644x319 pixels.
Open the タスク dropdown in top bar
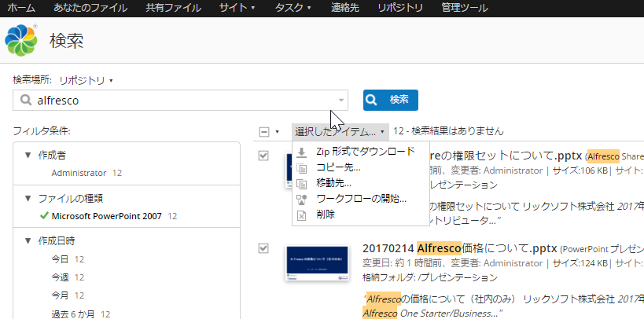click(x=293, y=8)
